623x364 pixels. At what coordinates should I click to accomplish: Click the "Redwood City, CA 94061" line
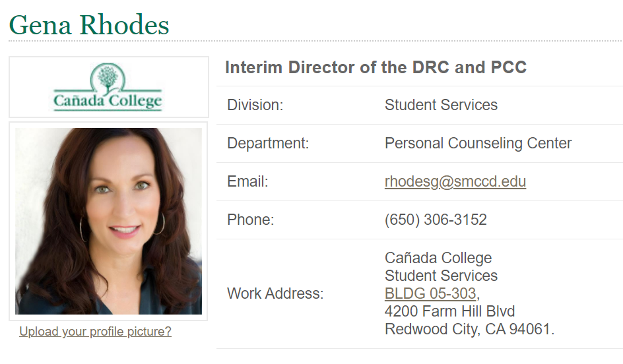(468, 329)
